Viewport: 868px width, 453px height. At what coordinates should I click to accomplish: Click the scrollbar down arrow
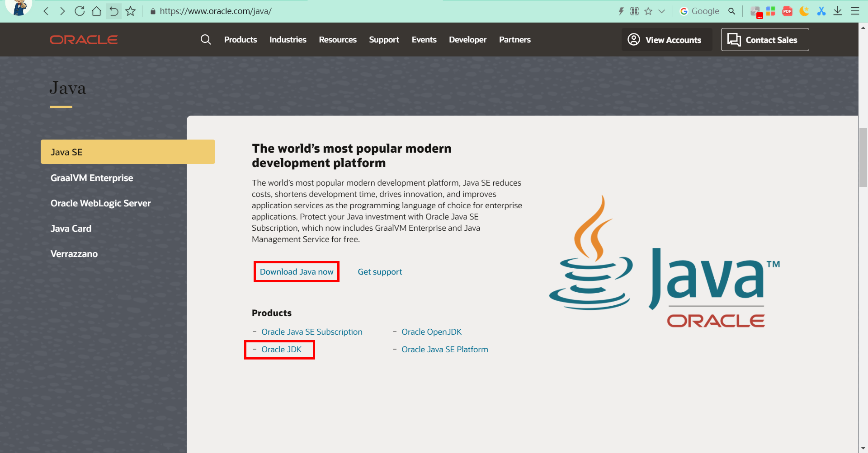tap(863, 448)
